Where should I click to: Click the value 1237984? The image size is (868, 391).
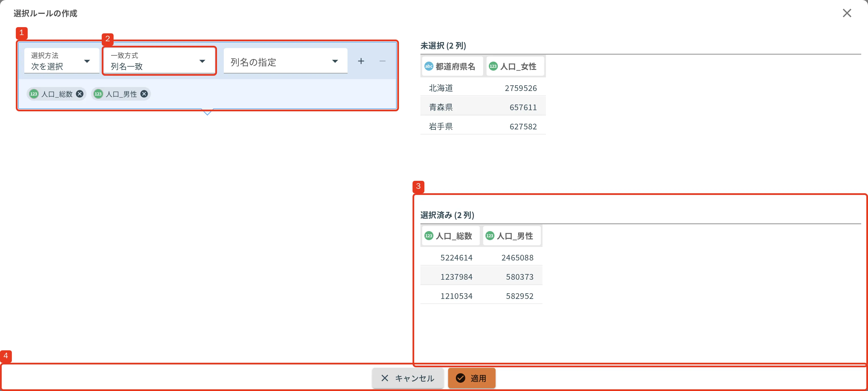tap(456, 277)
